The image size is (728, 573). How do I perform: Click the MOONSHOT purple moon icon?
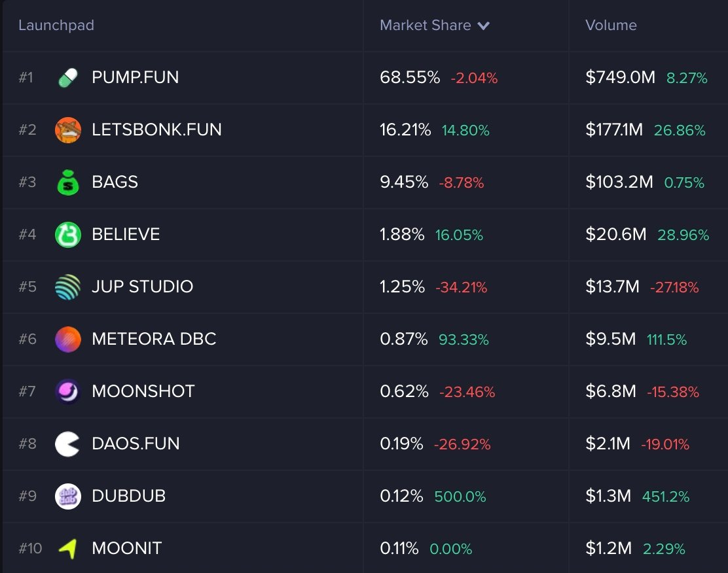point(68,392)
